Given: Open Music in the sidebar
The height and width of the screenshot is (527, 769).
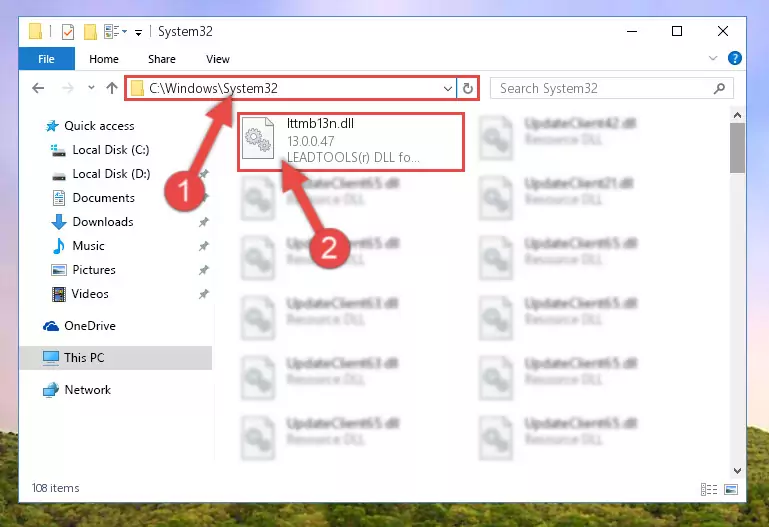Looking at the screenshot, I should click(88, 246).
